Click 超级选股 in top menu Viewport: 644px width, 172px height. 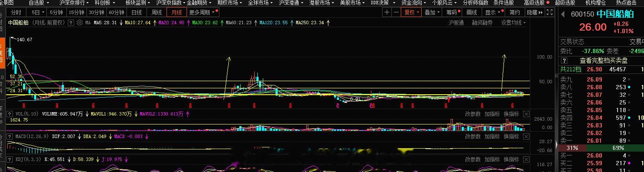[565, 3]
